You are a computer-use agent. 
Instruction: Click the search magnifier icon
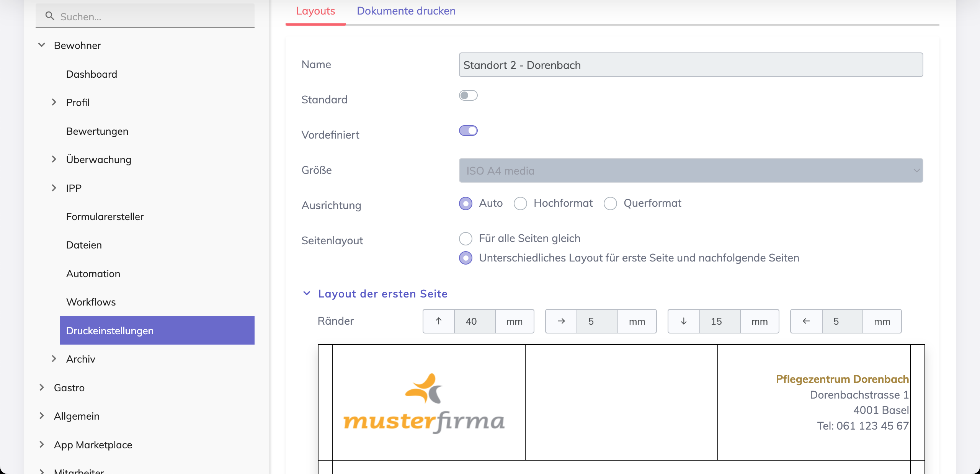49,16
